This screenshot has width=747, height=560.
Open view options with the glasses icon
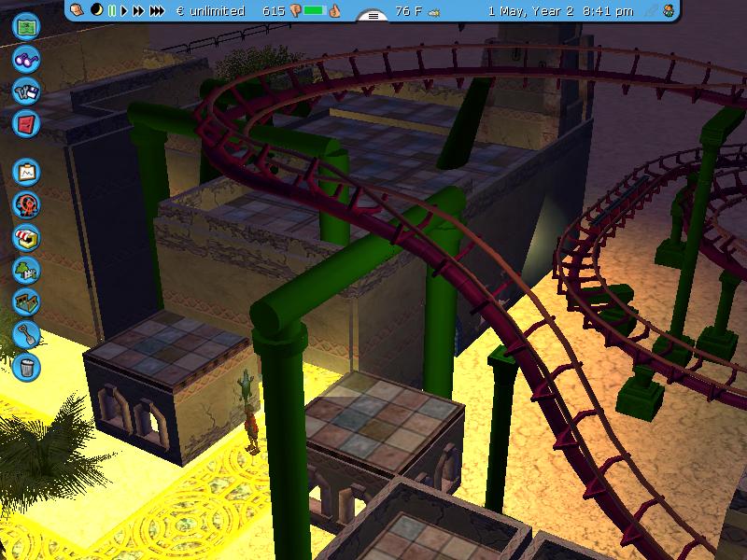[26, 59]
